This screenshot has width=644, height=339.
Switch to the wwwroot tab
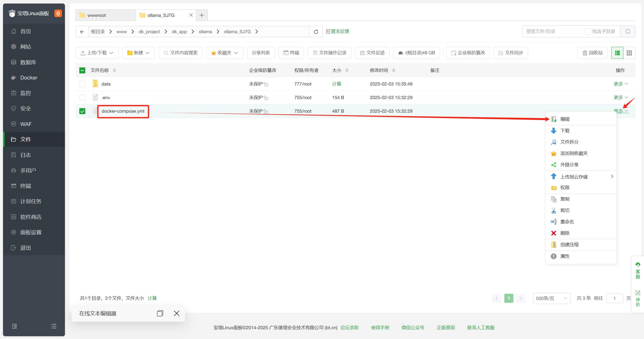(106, 15)
